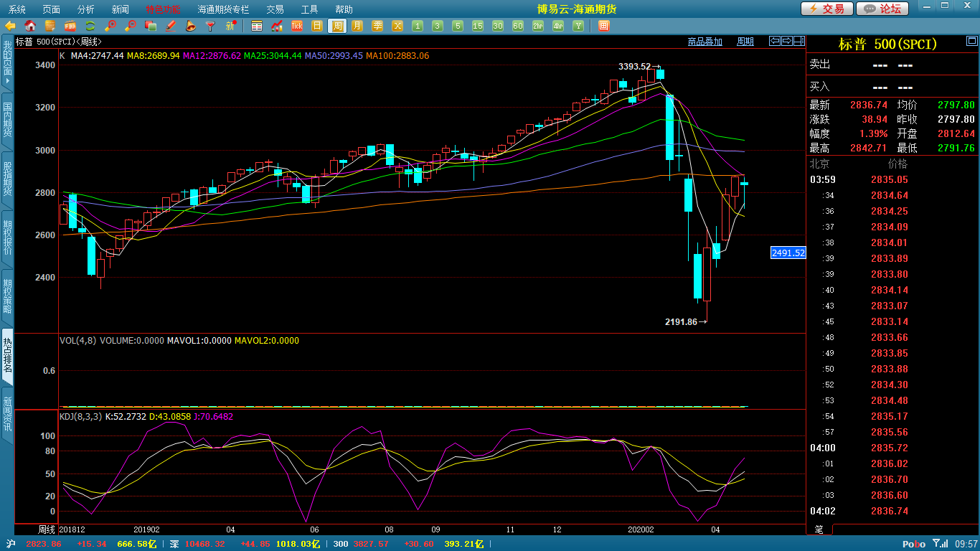This screenshot has height=551, width=980.
Task: Click the 深 index in status bar
Action: tap(174, 544)
